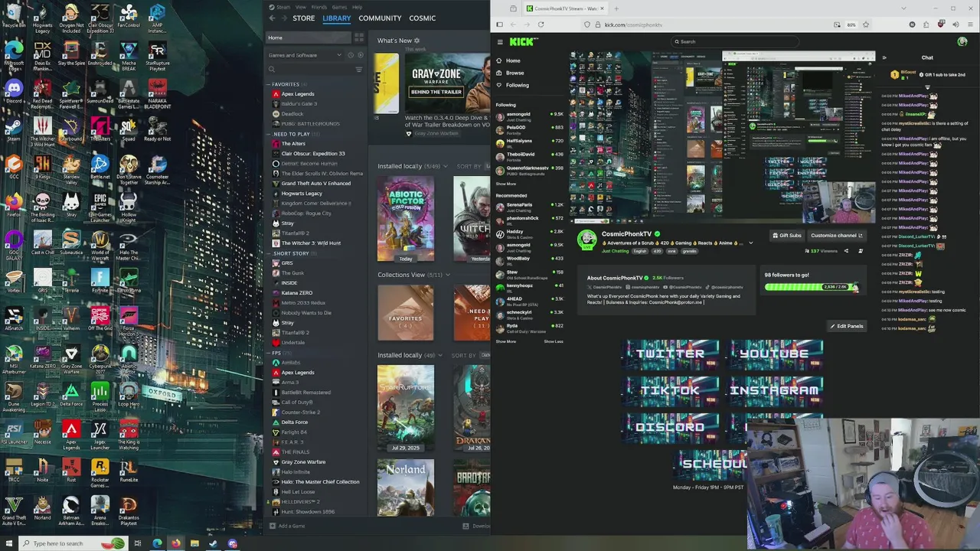
Task: Click the followers goal progress bar
Action: click(812, 287)
